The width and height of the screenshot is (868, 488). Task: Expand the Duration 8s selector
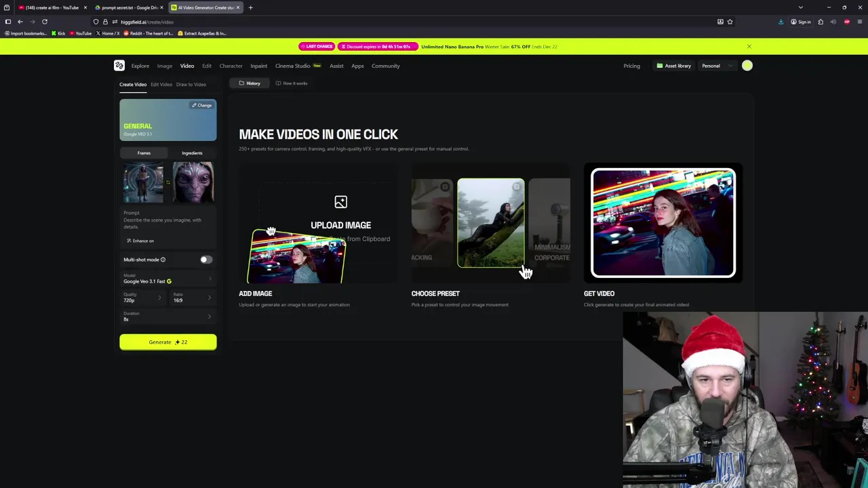(x=167, y=317)
